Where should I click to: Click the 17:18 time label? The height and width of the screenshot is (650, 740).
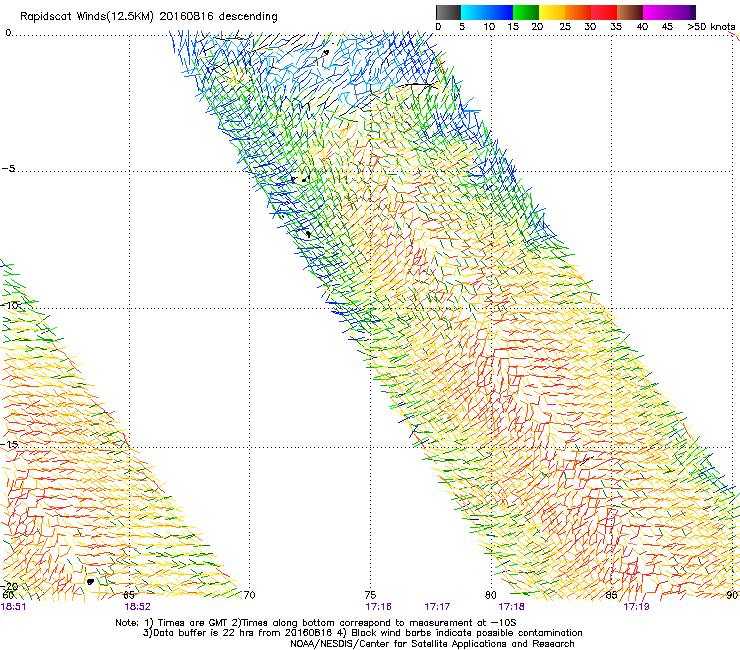point(512,607)
